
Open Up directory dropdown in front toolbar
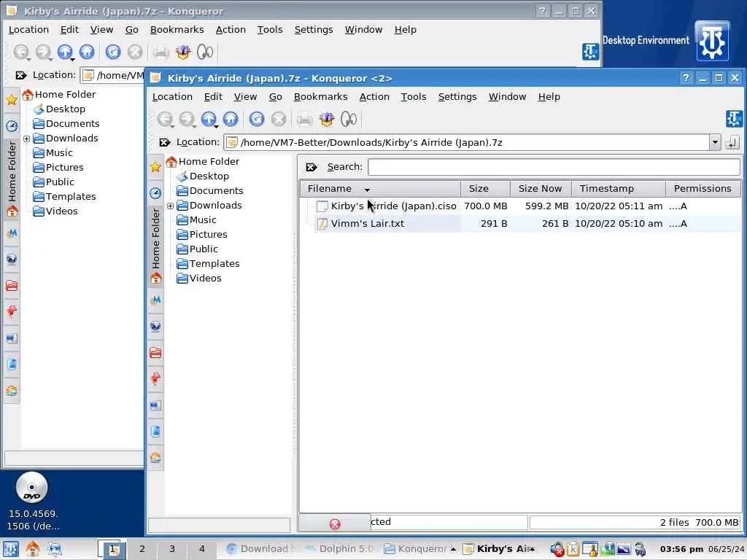pos(216,126)
